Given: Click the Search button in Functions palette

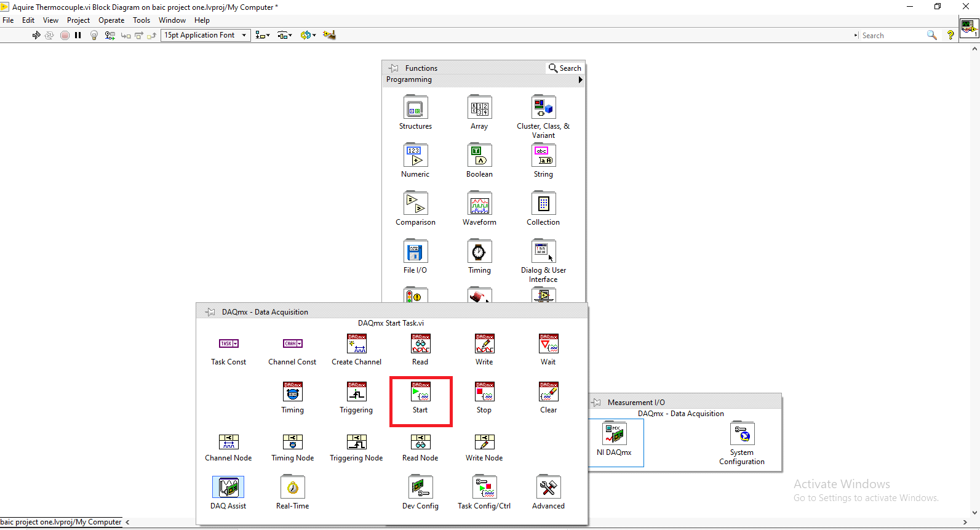Looking at the screenshot, I should click(565, 68).
